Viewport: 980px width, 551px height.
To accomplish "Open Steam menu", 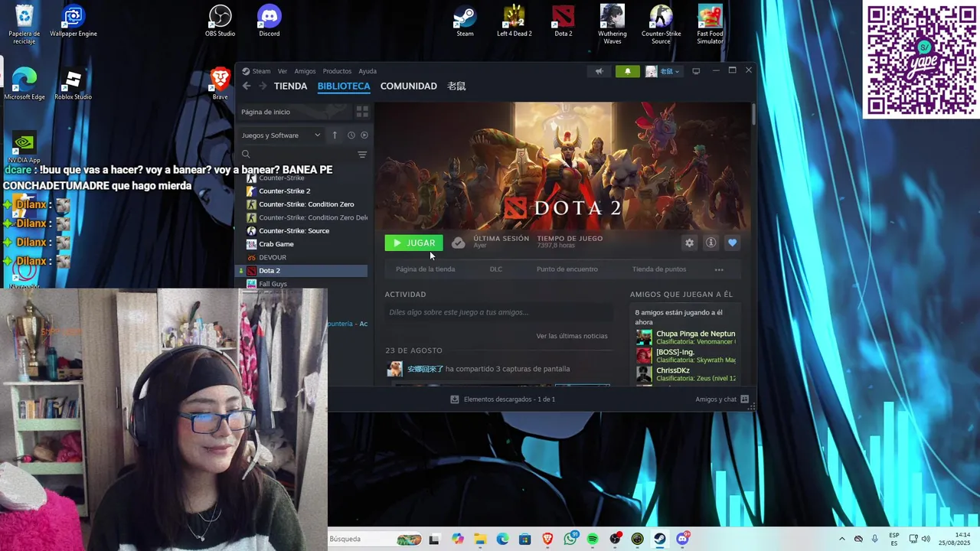I will (x=261, y=71).
